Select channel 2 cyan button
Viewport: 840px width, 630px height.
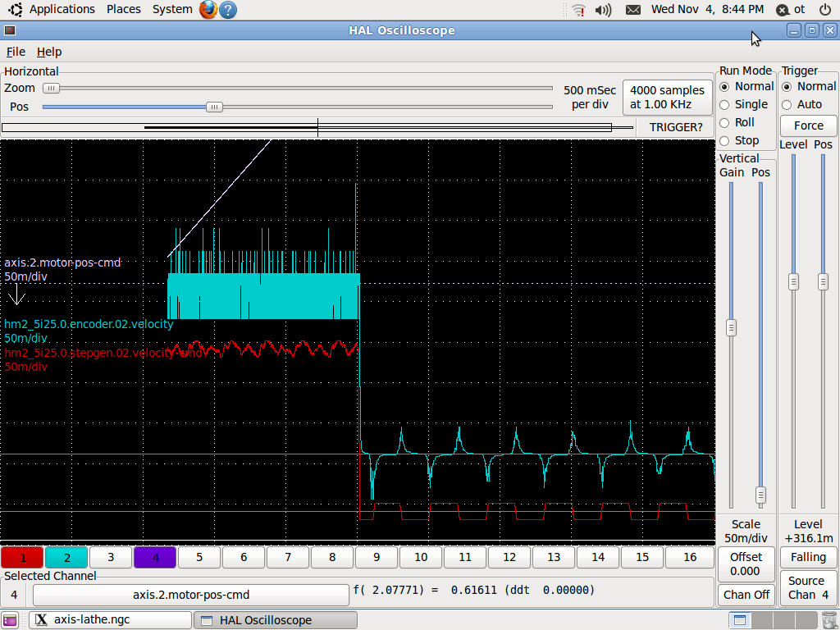tap(66, 557)
